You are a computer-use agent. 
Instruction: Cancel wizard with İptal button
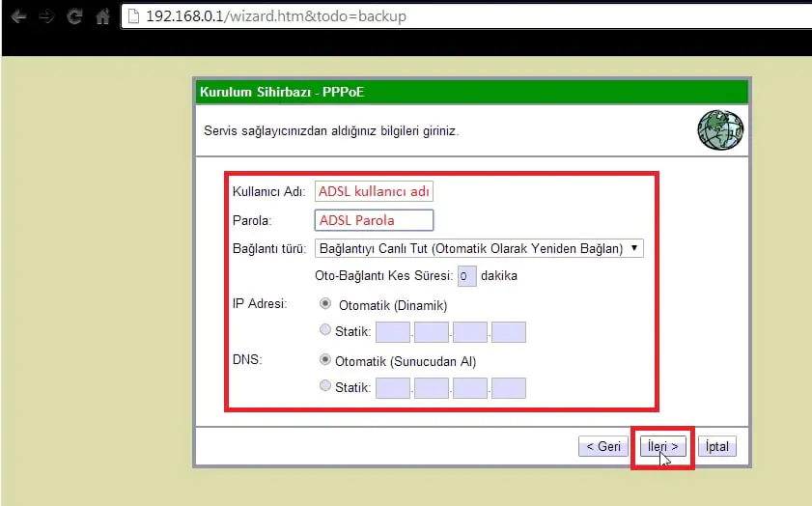tap(717, 446)
